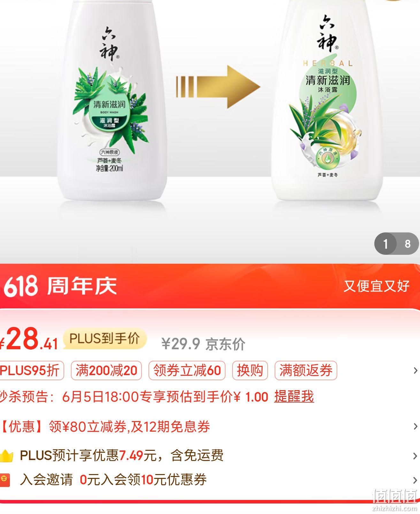
Task: Click the 提醒我 reminder link
Action: click(x=294, y=397)
